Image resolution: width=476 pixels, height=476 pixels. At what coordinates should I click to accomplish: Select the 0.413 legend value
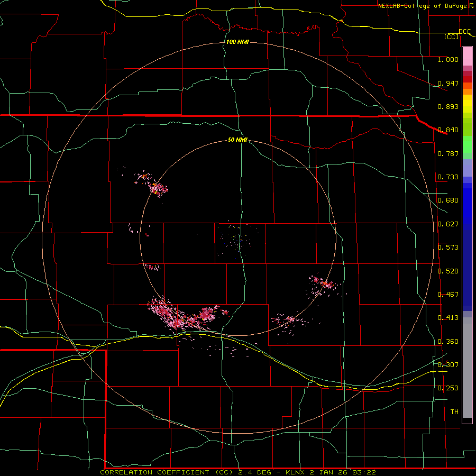click(x=448, y=318)
